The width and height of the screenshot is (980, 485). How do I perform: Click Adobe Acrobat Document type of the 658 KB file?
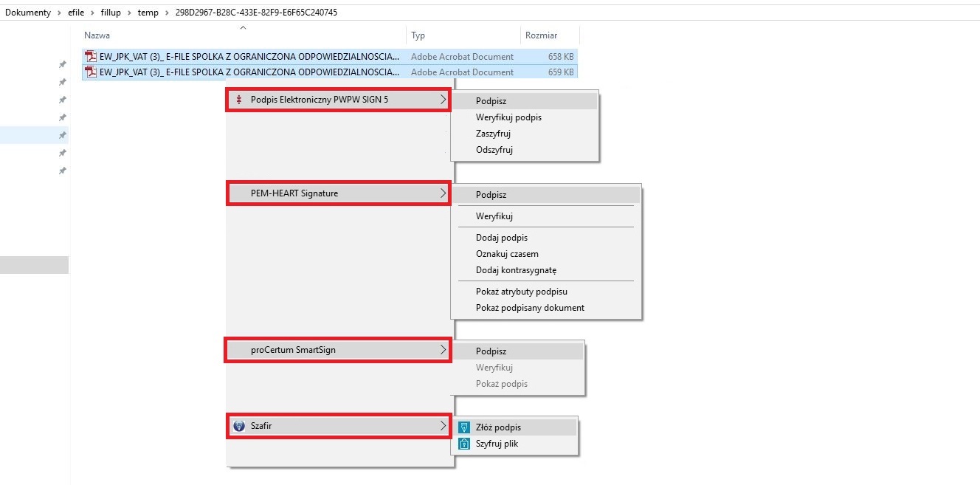point(462,56)
